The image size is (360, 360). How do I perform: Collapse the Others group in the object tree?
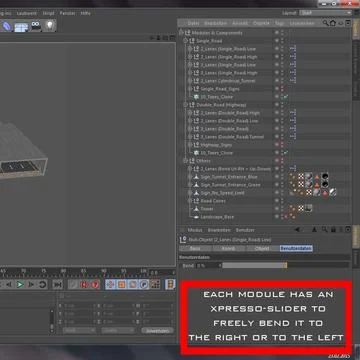(185, 161)
